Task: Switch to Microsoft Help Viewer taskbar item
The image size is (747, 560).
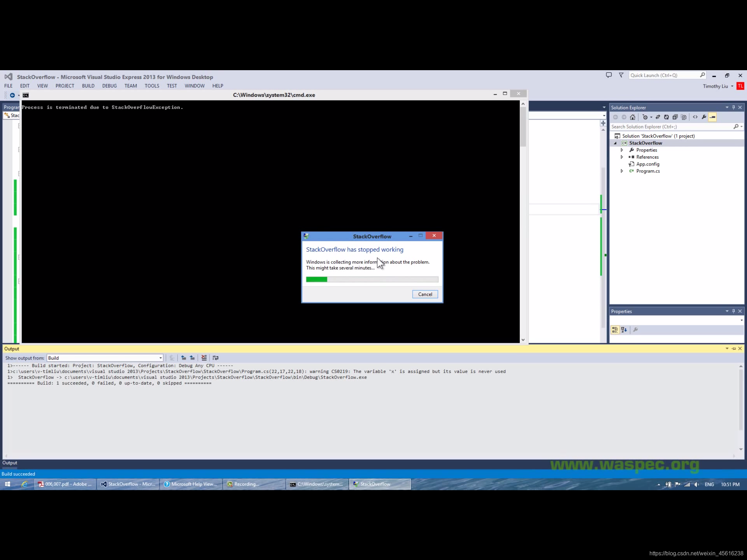Action: [x=191, y=484]
